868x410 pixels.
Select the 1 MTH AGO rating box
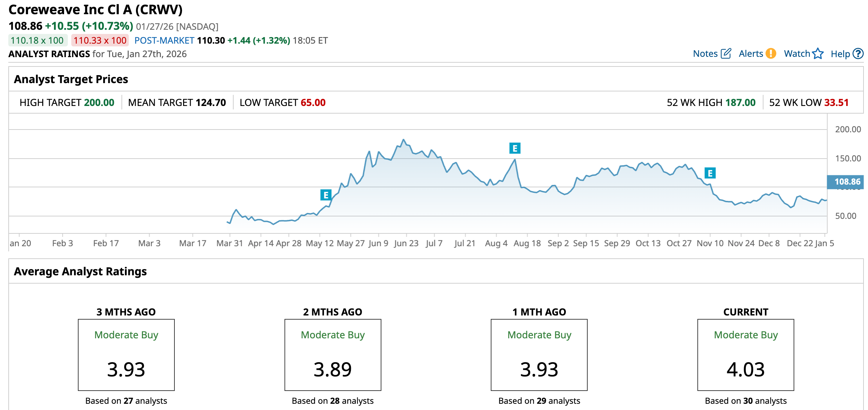click(x=539, y=355)
